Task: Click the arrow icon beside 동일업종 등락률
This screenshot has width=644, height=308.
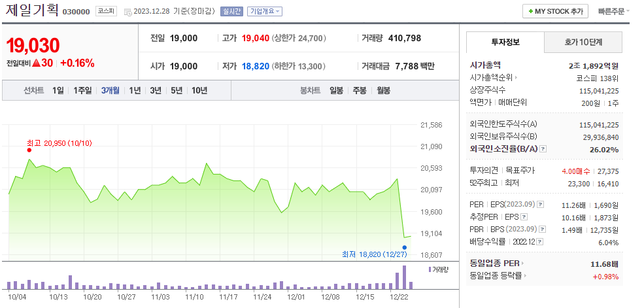Action: click(x=525, y=276)
